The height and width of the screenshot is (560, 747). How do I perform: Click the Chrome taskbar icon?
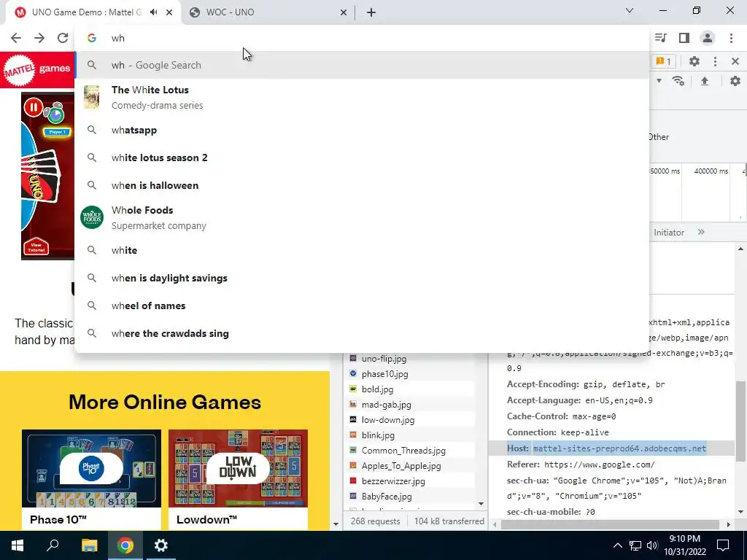coord(125,545)
